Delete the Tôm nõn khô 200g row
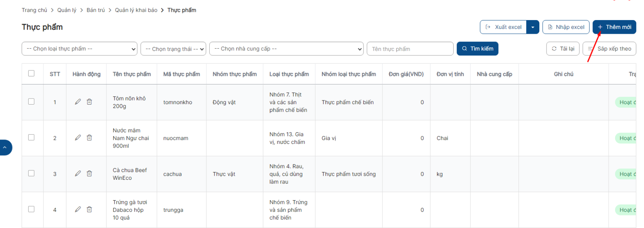The width and height of the screenshot is (644, 228). 89,102
